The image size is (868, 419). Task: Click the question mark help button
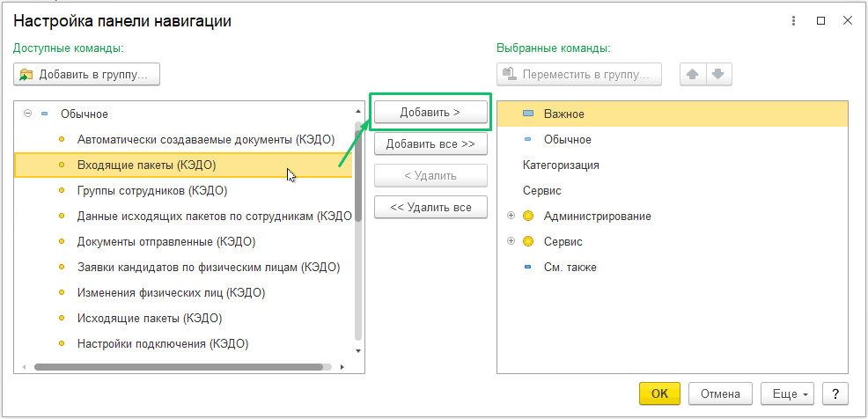835,393
